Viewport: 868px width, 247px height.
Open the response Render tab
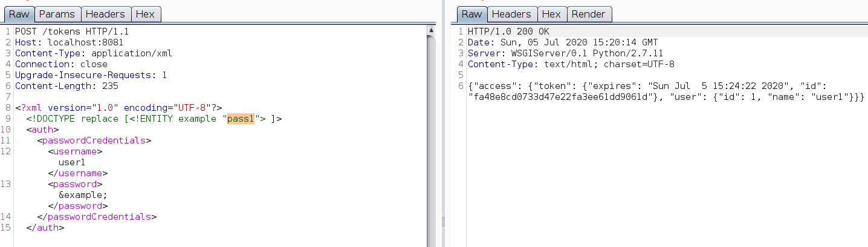(589, 14)
